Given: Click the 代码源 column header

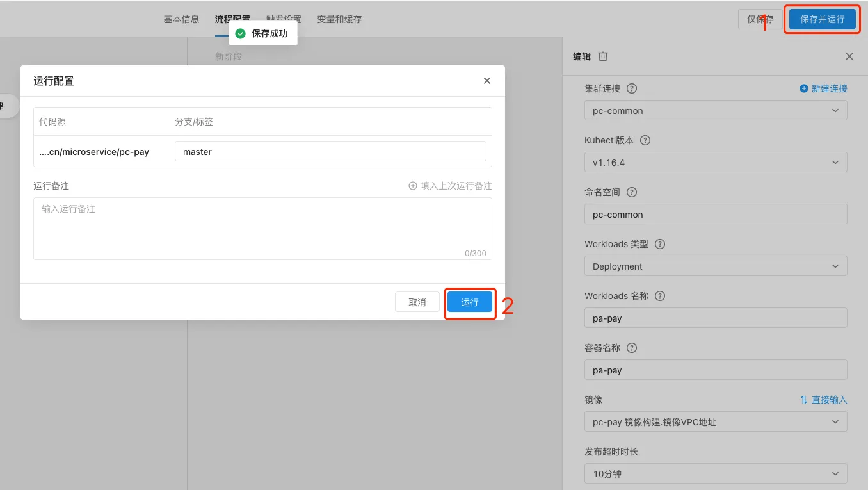Looking at the screenshot, I should click(52, 122).
